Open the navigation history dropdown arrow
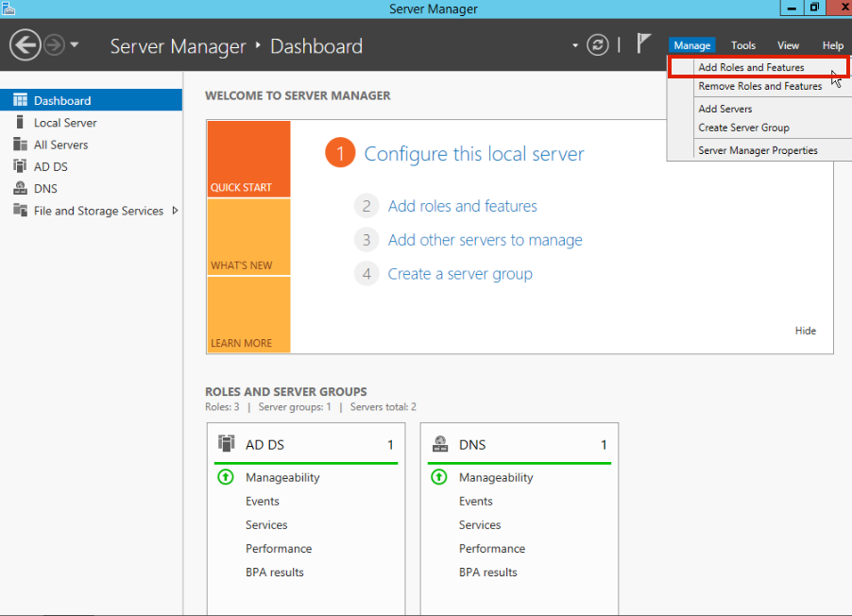852x616 pixels. 75,45
